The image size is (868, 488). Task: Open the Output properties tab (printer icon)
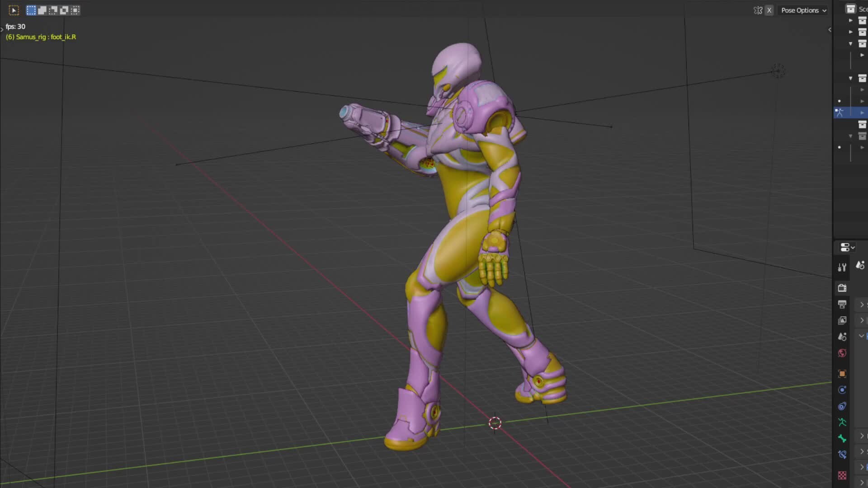(x=842, y=304)
